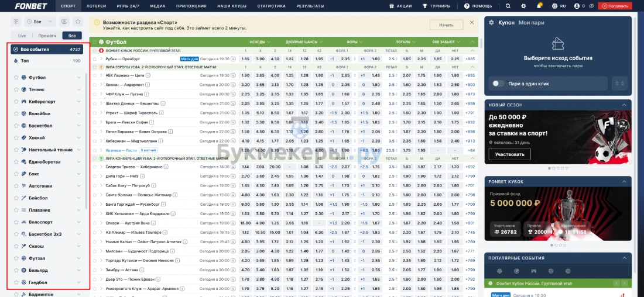The image size is (644, 297).
Task: Collapse the Новый сезон panel
Action: [624, 105]
